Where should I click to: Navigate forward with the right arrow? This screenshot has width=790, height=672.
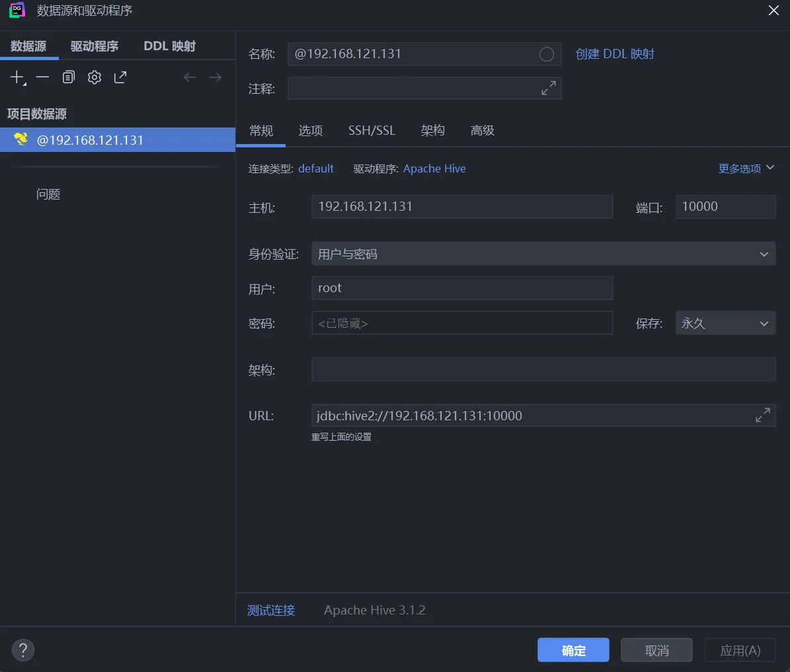point(215,77)
